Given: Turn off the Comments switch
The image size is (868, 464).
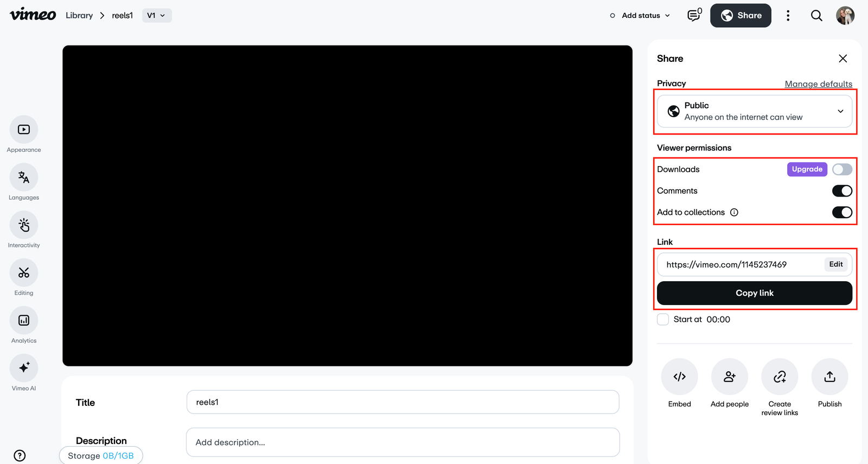Looking at the screenshot, I should 842,191.
